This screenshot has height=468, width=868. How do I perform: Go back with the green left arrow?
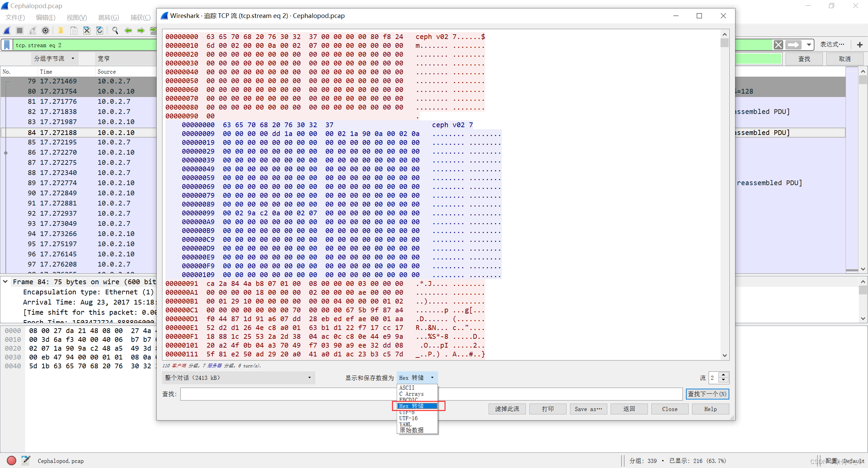point(128,31)
